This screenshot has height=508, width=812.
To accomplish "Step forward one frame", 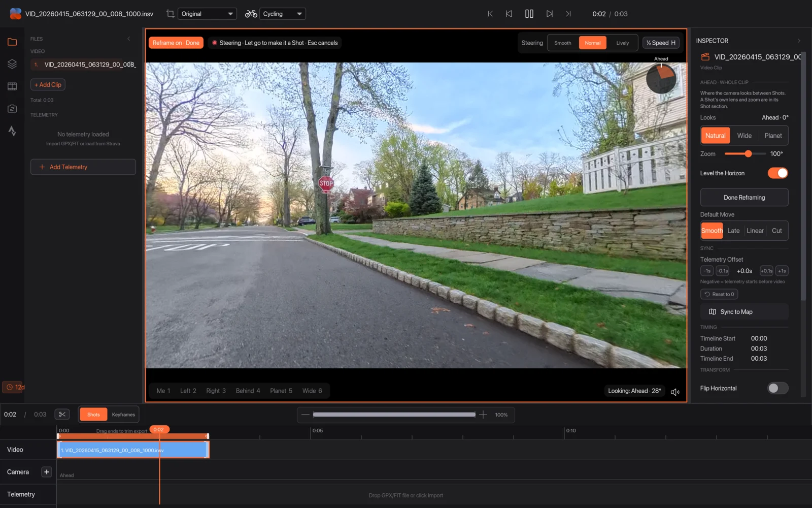I will click(549, 14).
